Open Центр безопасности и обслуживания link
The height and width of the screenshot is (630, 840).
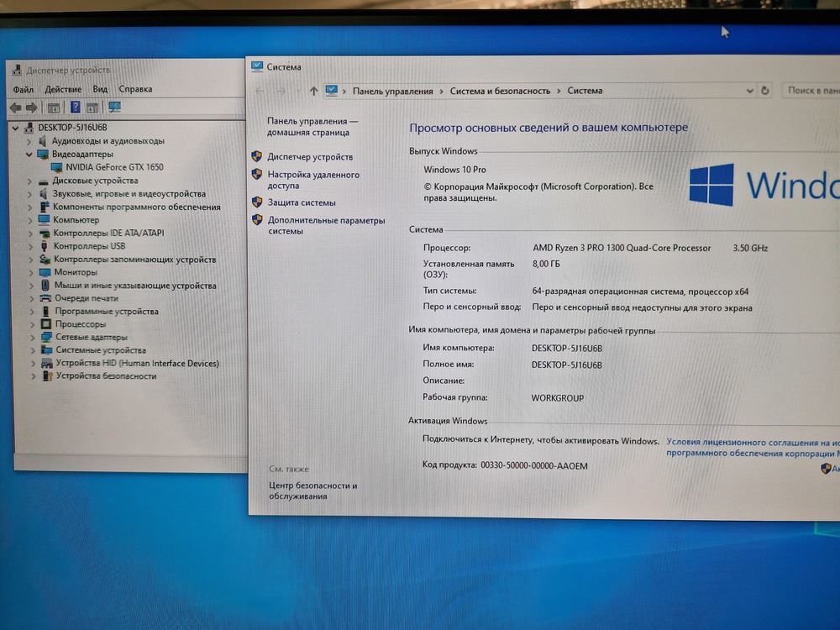[312, 491]
